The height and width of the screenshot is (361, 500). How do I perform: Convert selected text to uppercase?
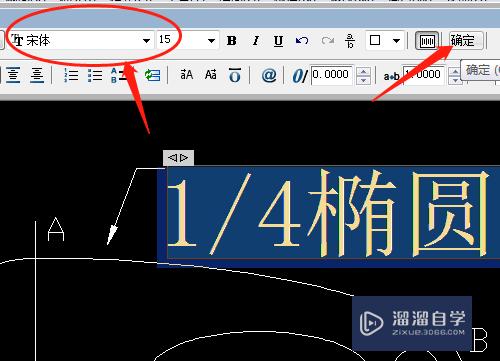(187, 74)
